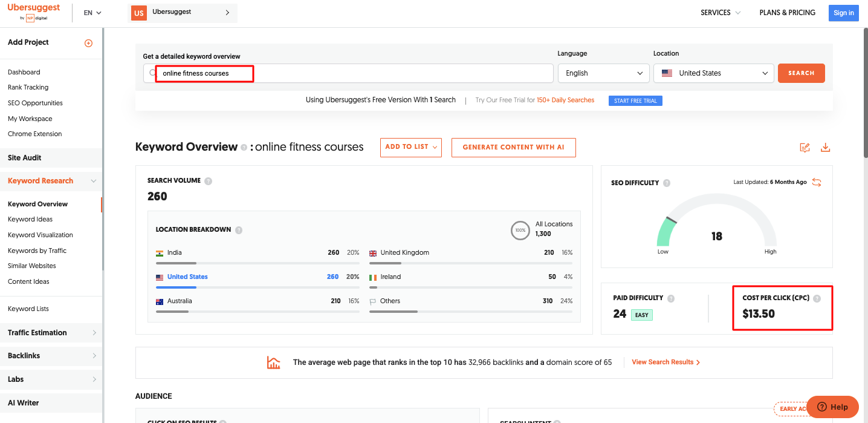Viewport: 868px width, 423px height.
Task: Expand the Traffic Estimation section
Action: point(51,333)
